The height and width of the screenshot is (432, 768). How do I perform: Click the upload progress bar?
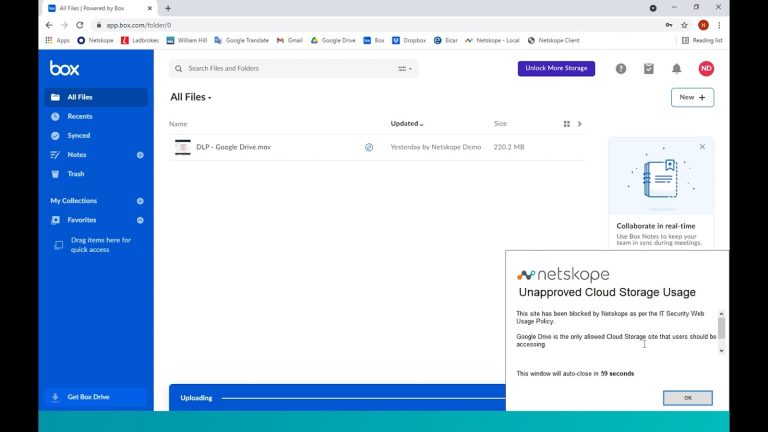(363, 398)
